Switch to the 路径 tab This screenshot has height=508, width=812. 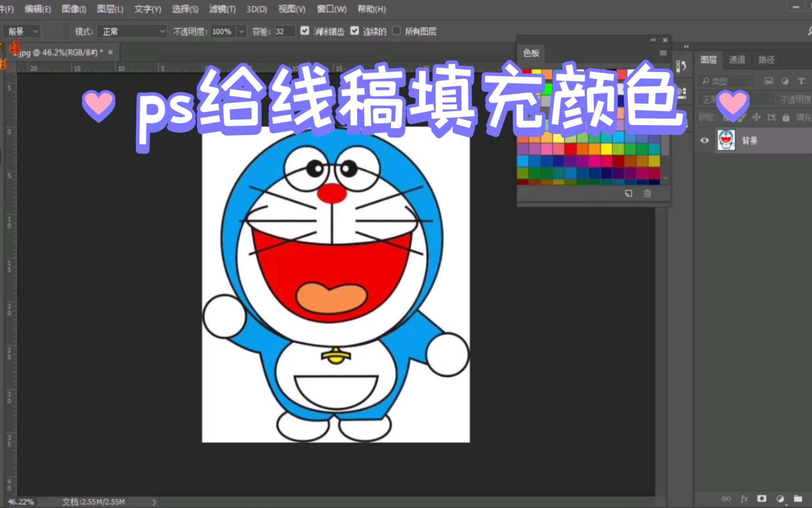[x=766, y=60]
